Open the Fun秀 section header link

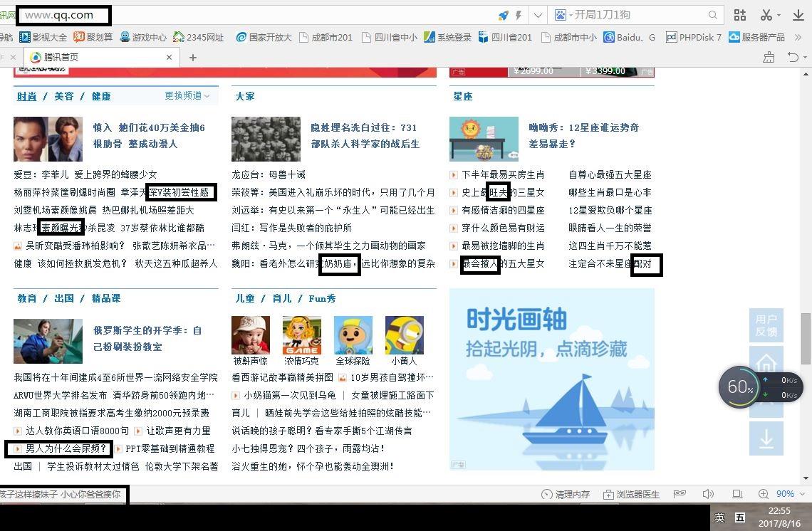322,298
